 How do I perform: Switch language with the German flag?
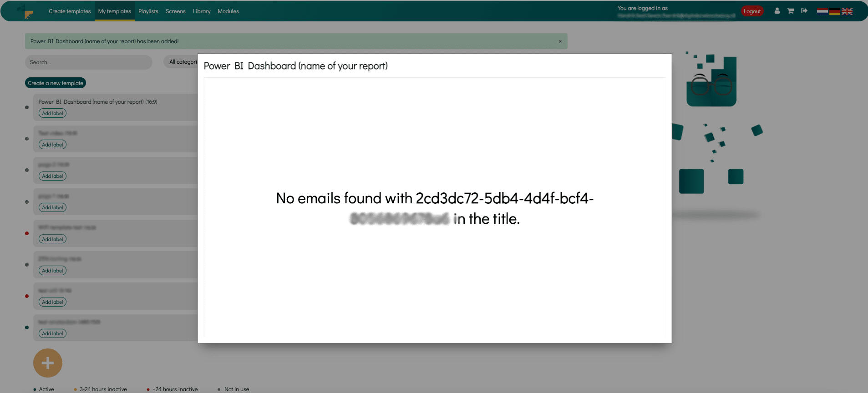(x=835, y=11)
